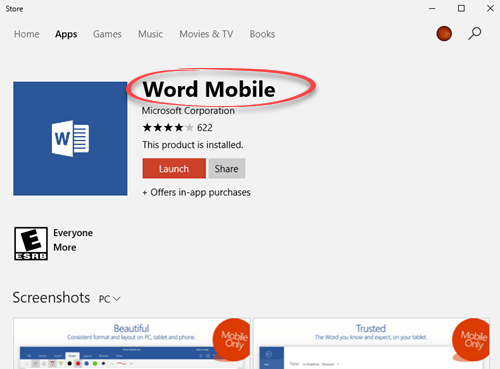
Task: Launch the Word Mobile app
Action: point(174,168)
